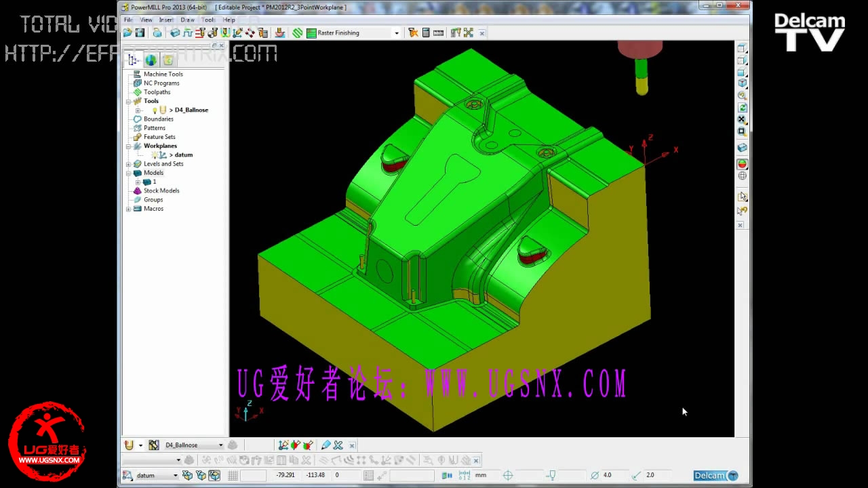Open the D4_Ballnose active tool dropdown
Viewport: 868px width, 488px height.
coord(220,445)
